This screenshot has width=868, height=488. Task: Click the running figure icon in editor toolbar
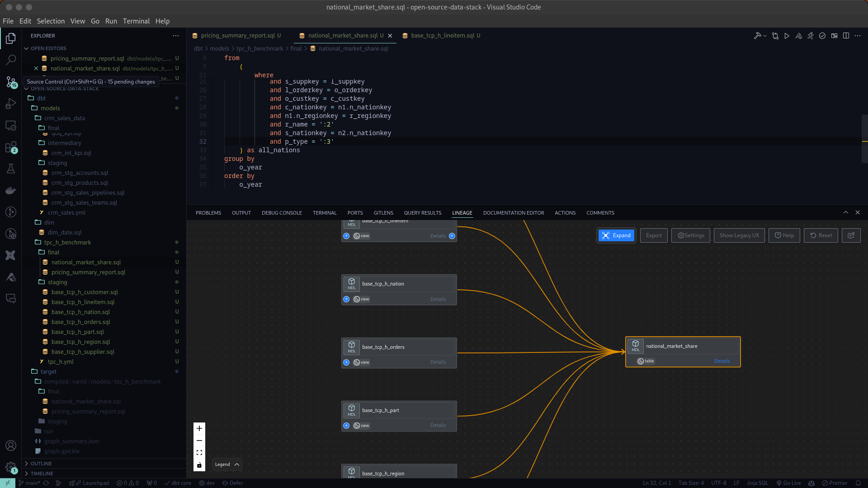pyautogui.click(x=811, y=36)
